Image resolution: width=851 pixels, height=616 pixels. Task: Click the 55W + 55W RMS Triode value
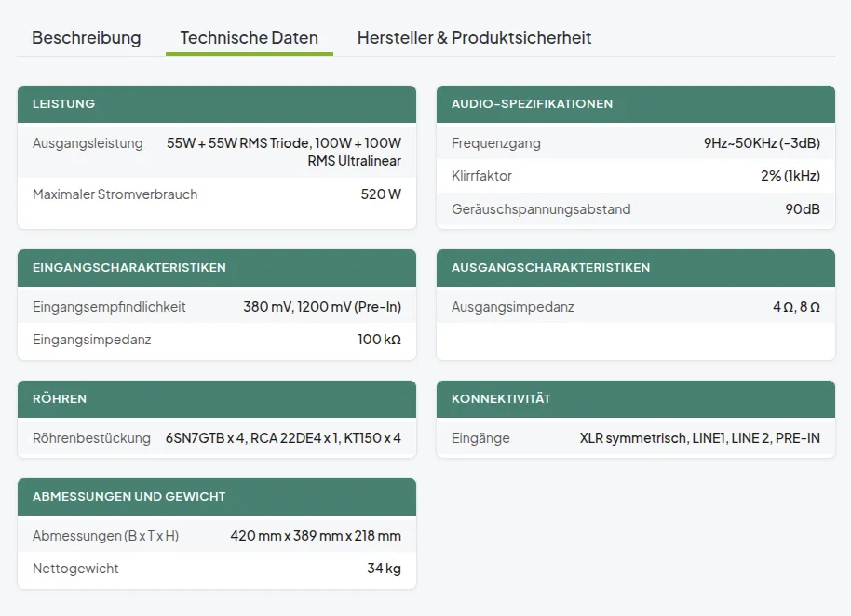pos(284,152)
